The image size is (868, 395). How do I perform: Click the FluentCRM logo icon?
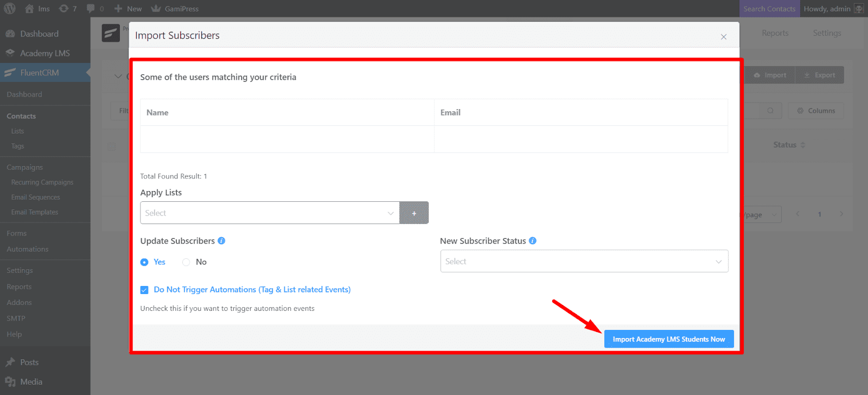pos(111,33)
